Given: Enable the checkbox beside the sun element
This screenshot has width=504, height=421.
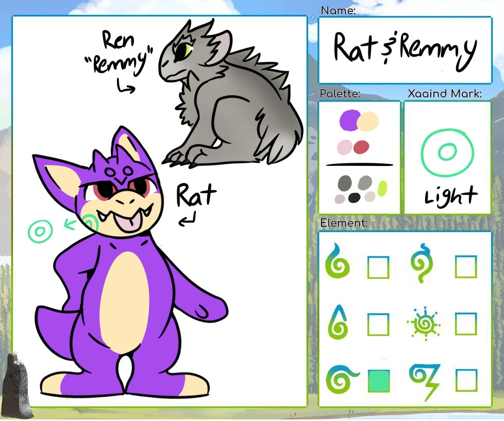Looking at the screenshot, I should point(466,324).
